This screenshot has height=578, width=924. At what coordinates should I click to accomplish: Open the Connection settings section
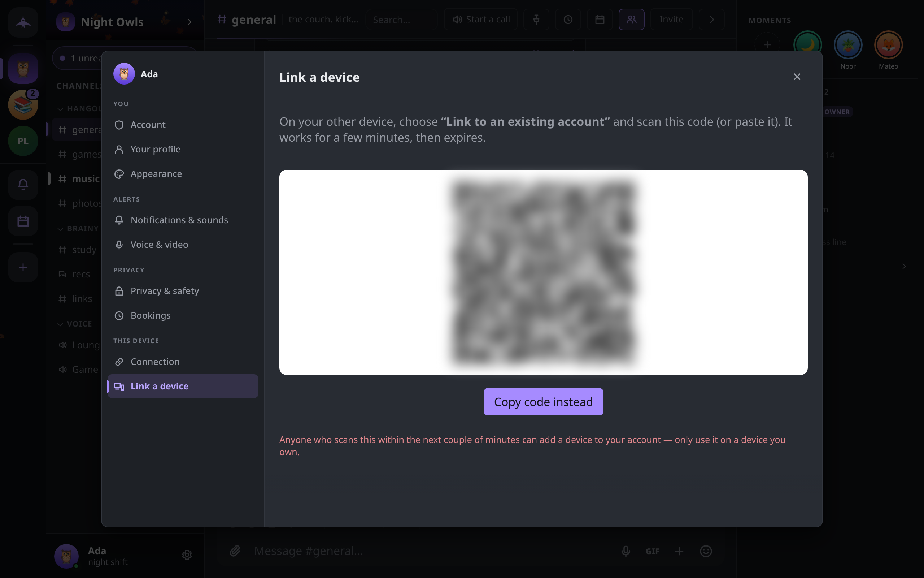click(183, 362)
